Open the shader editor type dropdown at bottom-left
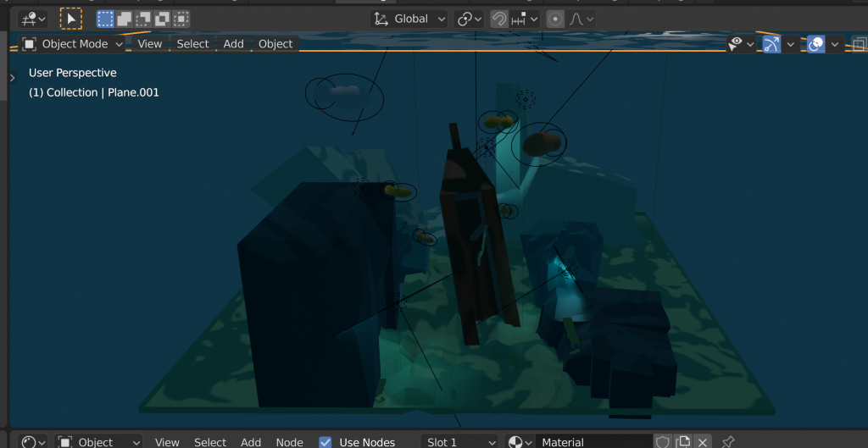This screenshot has height=448, width=868. click(33, 442)
